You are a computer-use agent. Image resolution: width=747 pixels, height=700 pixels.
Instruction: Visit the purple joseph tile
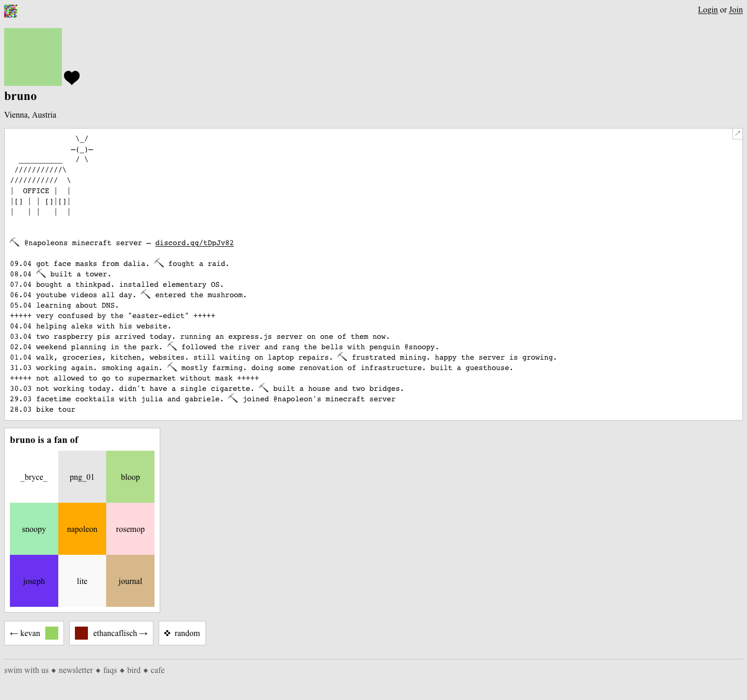(34, 581)
